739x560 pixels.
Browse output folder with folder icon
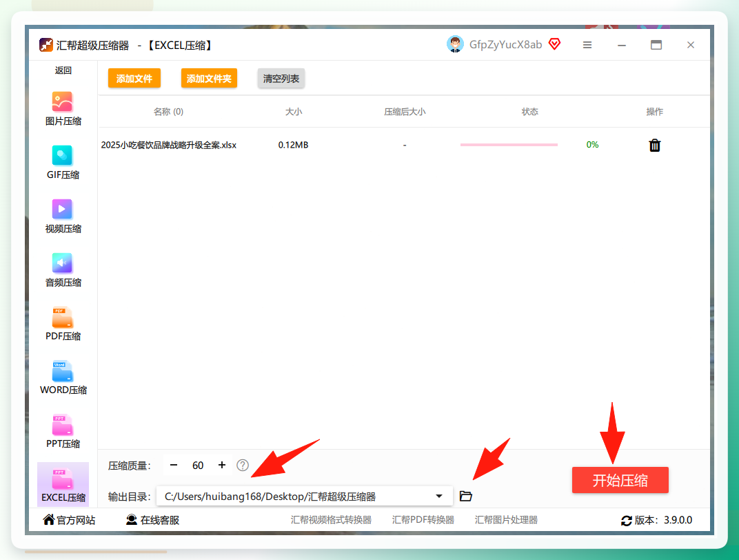point(465,496)
